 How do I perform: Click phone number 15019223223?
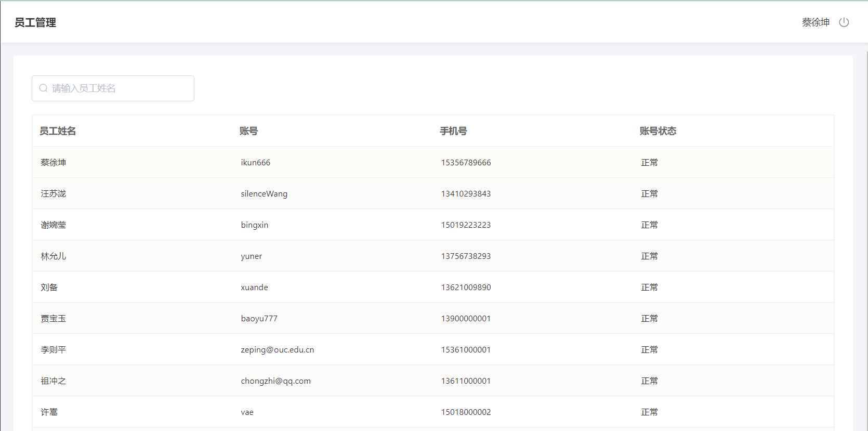pyautogui.click(x=466, y=225)
